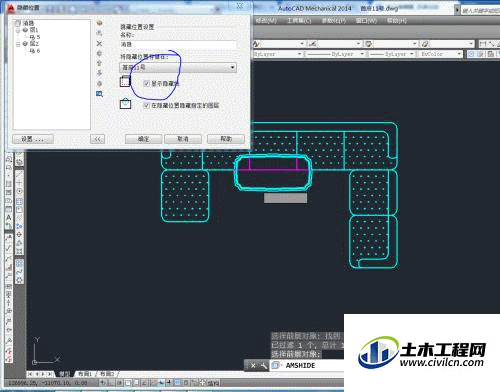Viewport: 500px width, 392px height.
Task: Switch to the 模型 model tab
Action: [65, 374]
